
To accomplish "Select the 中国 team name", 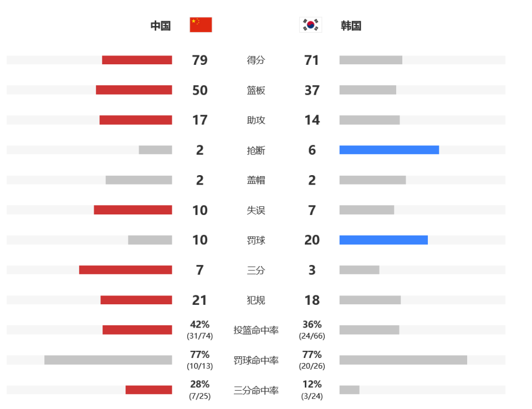I will (161, 26).
